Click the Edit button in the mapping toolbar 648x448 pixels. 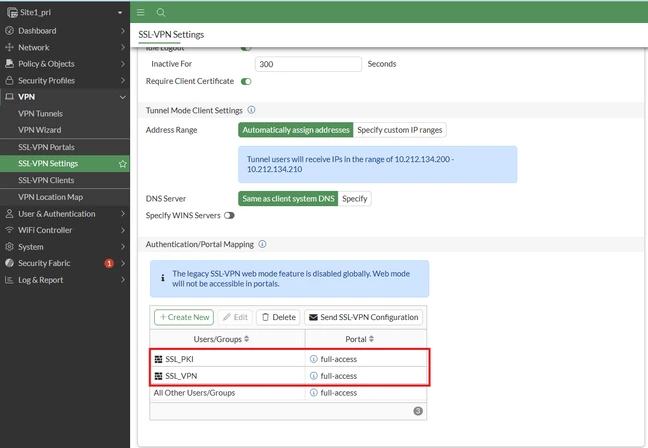click(235, 317)
